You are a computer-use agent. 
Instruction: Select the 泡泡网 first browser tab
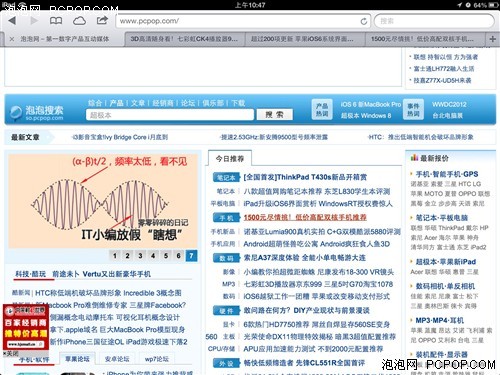coord(65,39)
